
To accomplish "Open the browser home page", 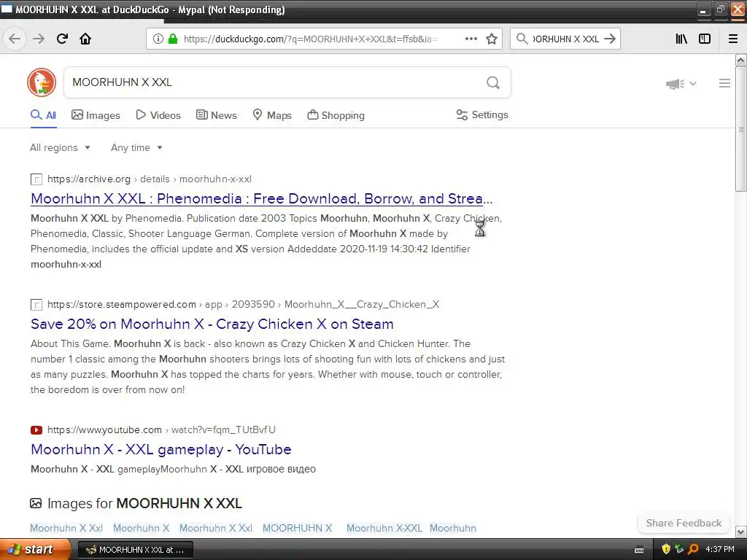I will tap(85, 39).
